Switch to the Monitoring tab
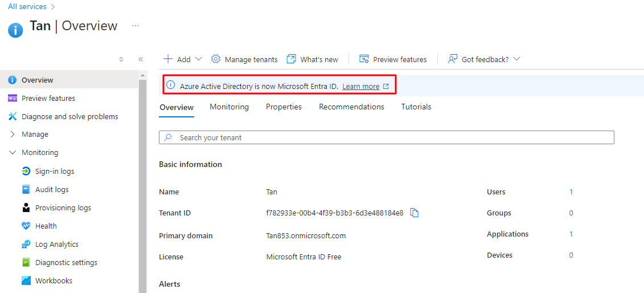 229,107
